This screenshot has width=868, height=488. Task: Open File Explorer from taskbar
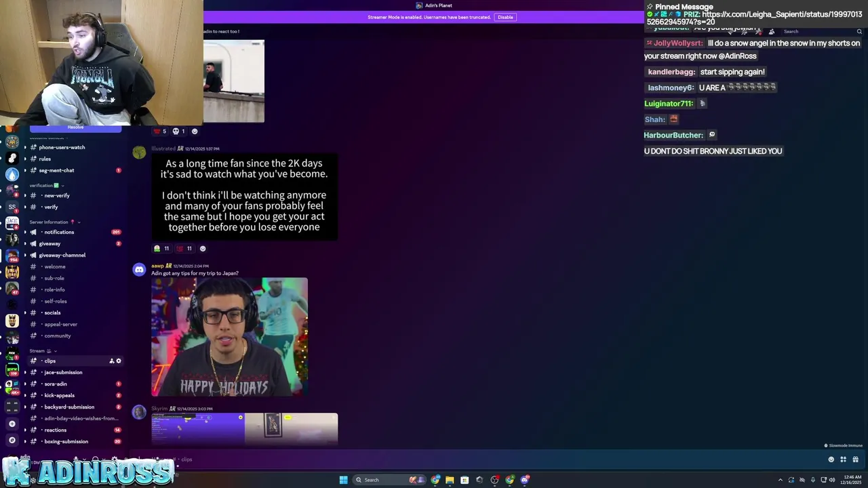[450, 480]
